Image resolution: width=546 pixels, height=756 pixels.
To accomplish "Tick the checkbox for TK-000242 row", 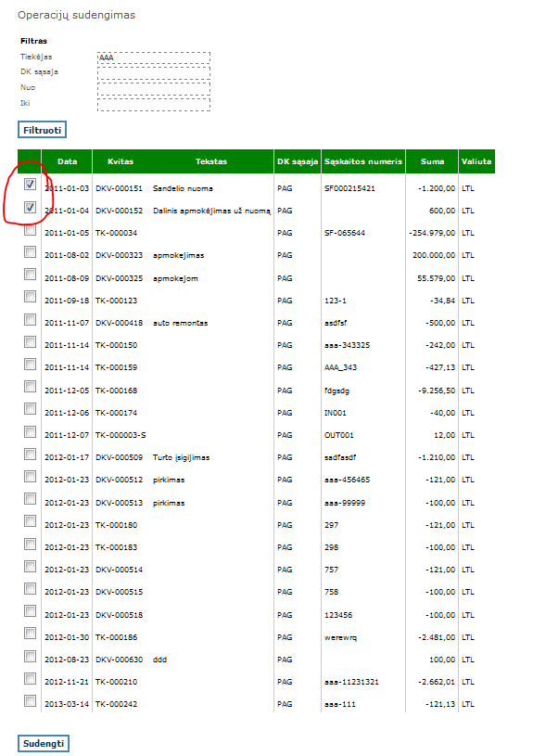I will click(30, 700).
